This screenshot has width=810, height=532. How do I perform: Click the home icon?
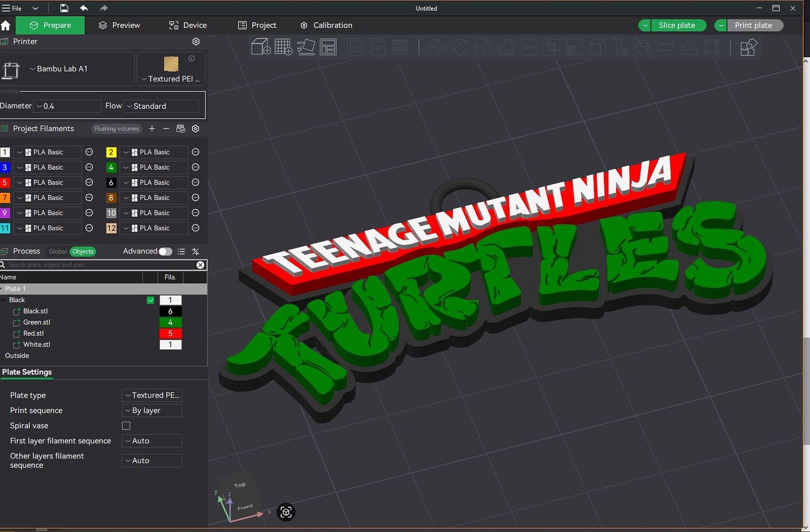(x=6, y=25)
